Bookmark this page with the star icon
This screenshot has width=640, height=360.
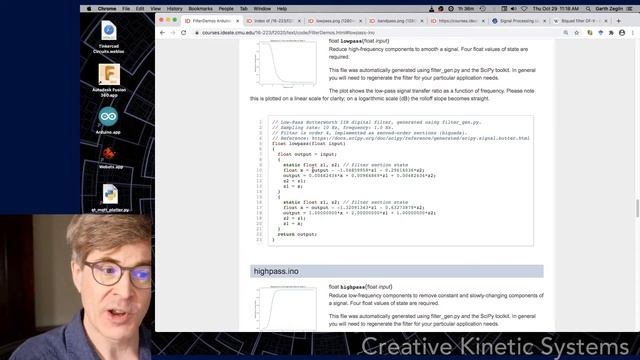tap(576, 33)
